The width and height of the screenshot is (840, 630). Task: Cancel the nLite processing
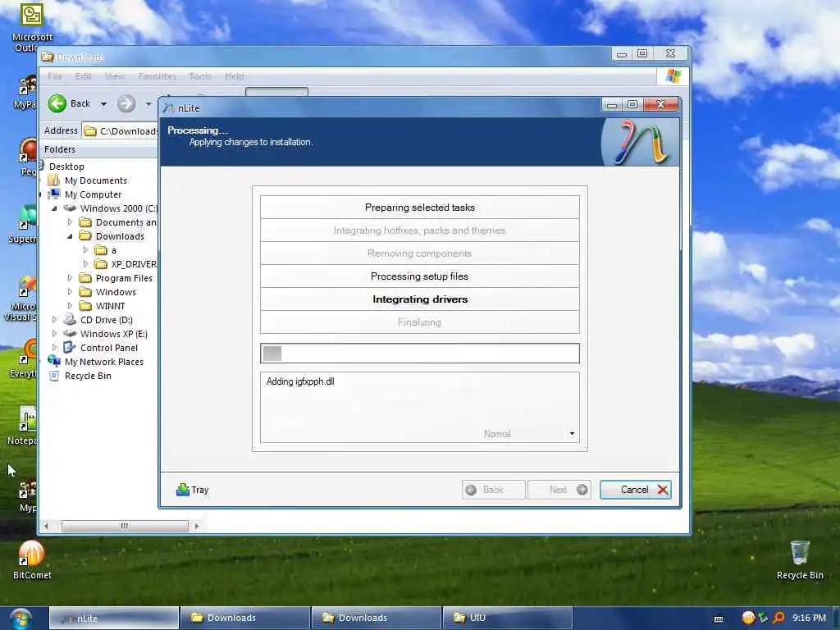(636, 490)
